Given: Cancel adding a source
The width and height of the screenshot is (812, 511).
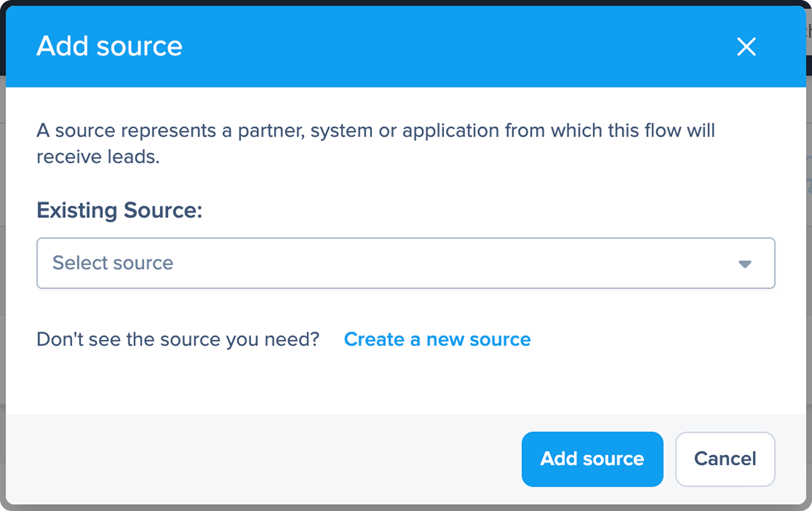Looking at the screenshot, I should click(725, 459).
